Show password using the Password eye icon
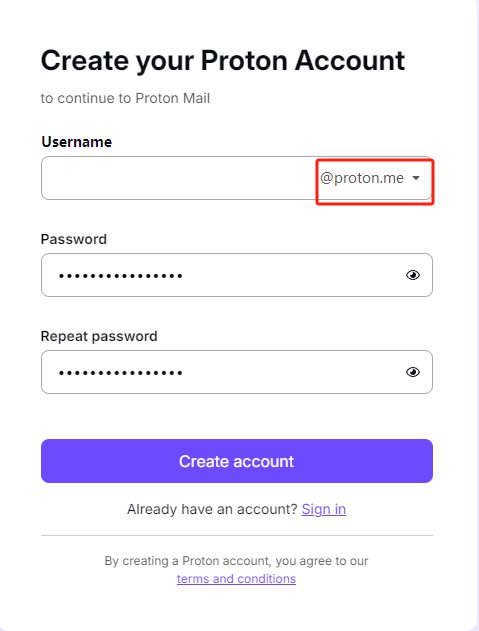 click(x=413, y=275)
